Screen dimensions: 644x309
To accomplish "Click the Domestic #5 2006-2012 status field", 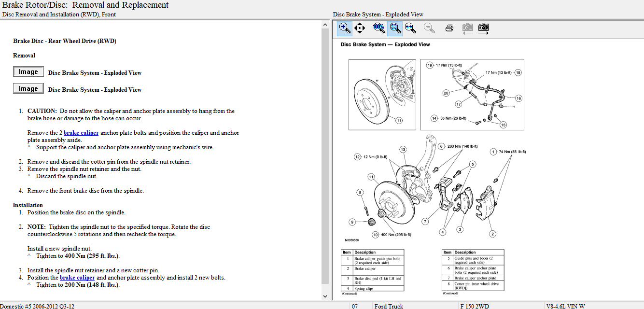I will [37, 306].
